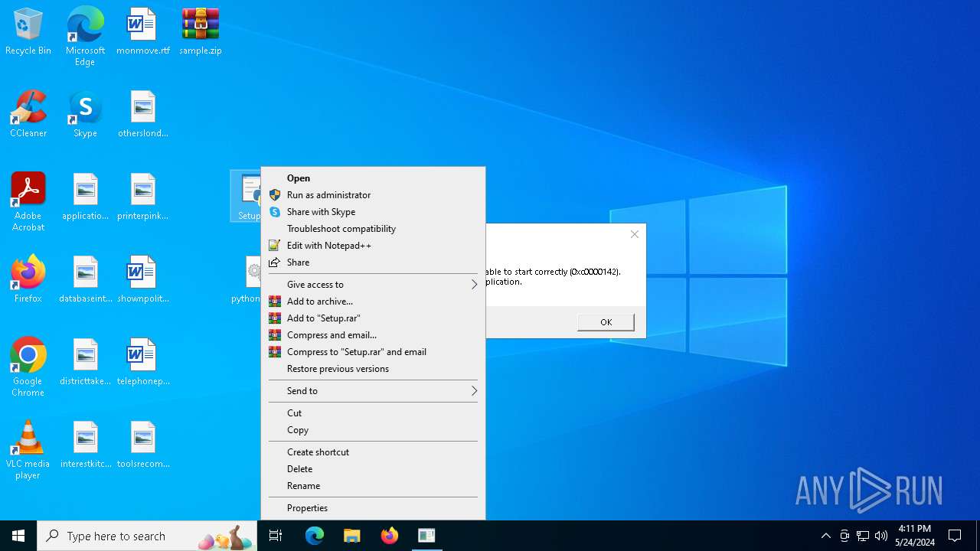
Task: Expand the Give access to submenu
Action: (373, 285)
